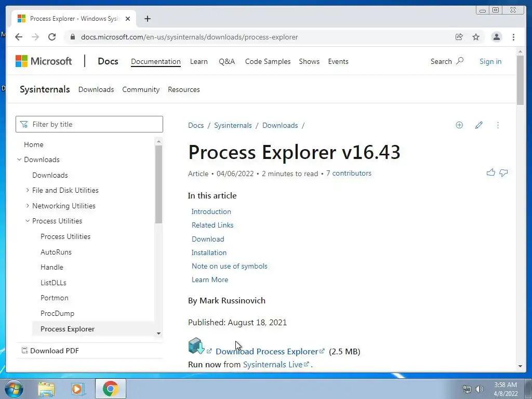Click the Microsoft logo

coord(44,61)
